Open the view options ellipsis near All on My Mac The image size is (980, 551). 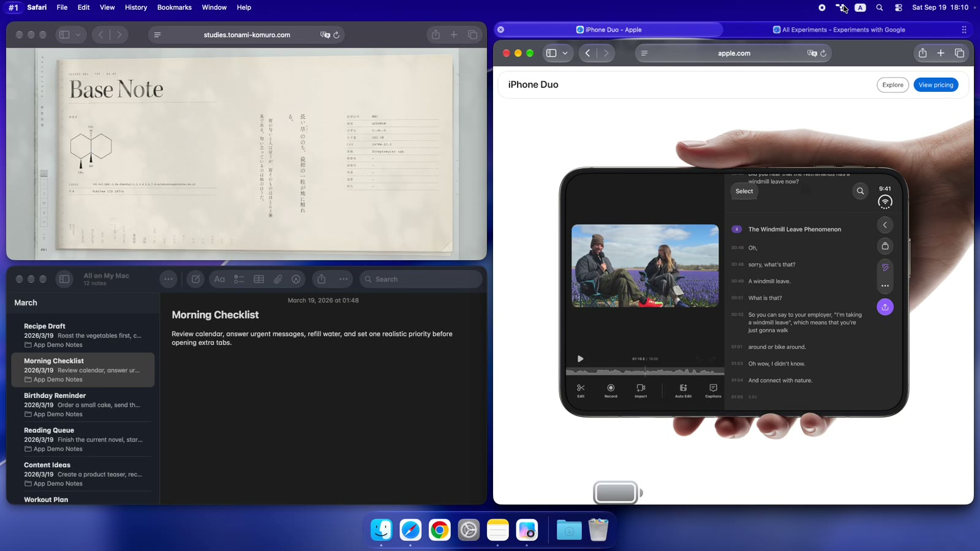pyautogui.click(x=168, y=279)
